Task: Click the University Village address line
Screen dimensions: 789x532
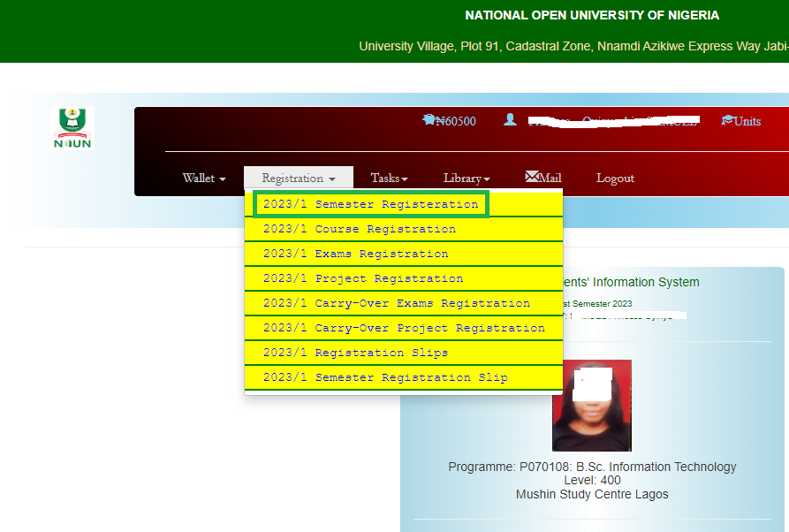Action: coord(573,46)
